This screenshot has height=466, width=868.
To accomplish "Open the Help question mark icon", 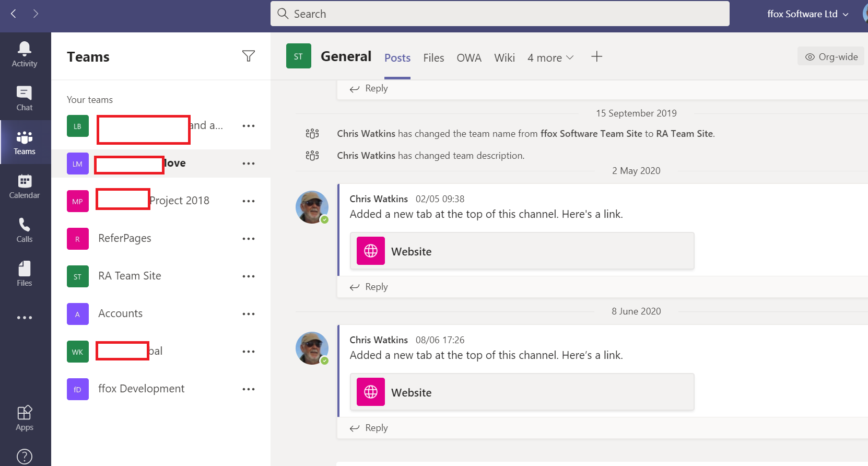I will click(25, 457).
